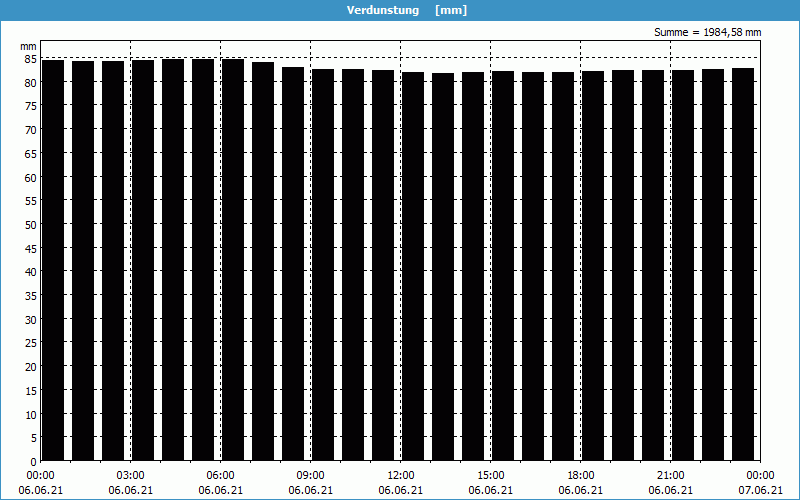Click the 09:00 time axis label
This screenshot has height=500, width=800.
click(x=311, y=476)
